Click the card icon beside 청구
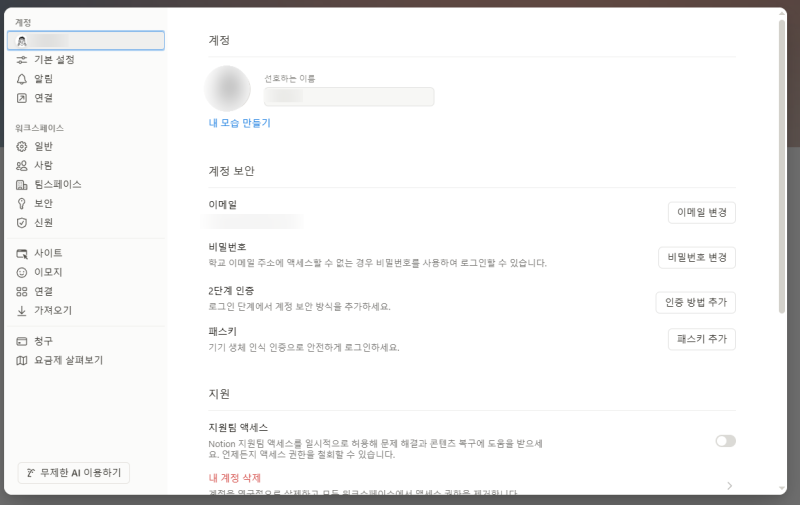Screen dimensions: 800x505 pyautogui.click(x=21, y=341)
